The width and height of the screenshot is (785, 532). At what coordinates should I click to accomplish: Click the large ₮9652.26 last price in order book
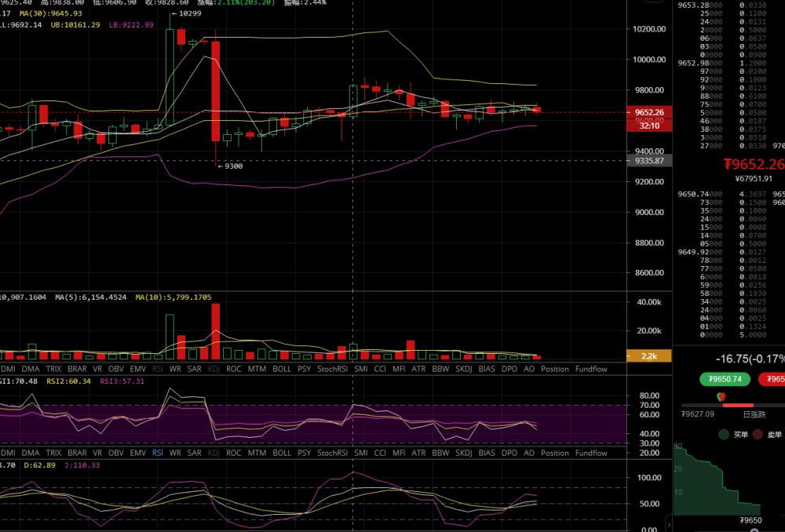point(753,164)
